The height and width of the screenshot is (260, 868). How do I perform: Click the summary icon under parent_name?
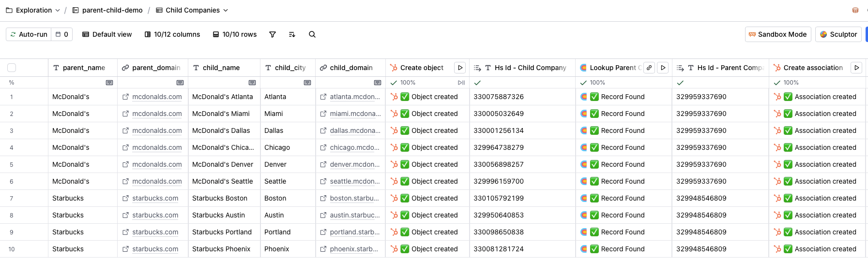click(109, 83)
